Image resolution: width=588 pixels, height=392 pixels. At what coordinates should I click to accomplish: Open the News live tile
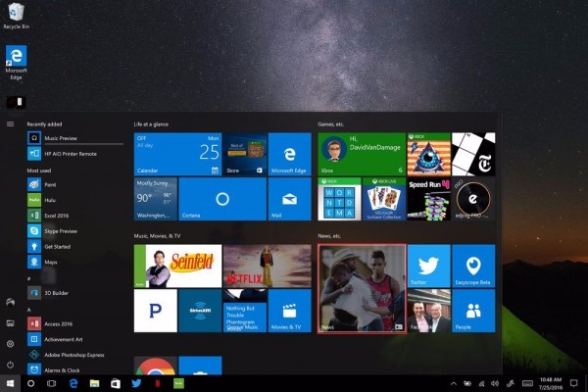coord(362,288)
